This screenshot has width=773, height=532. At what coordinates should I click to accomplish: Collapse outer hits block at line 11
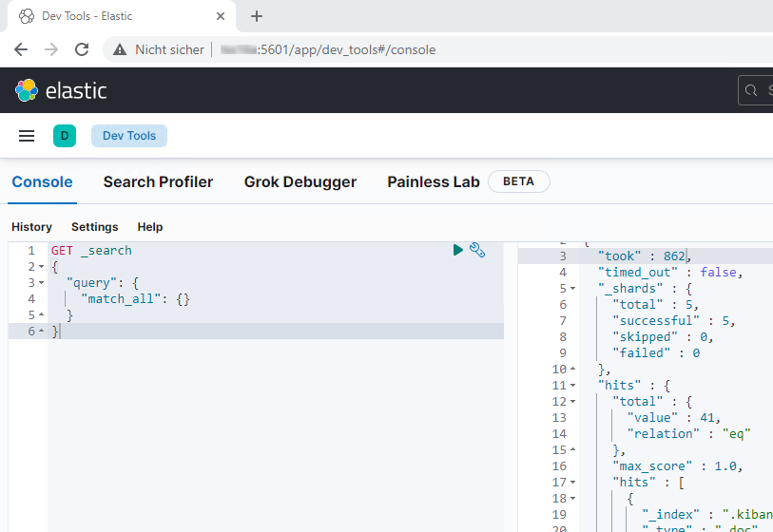tap(572, 386)
